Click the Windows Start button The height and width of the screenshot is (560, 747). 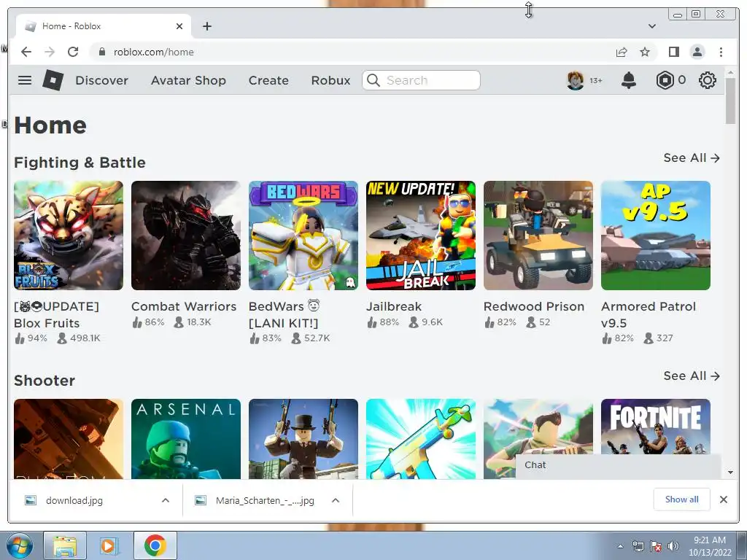click(19, 545)
